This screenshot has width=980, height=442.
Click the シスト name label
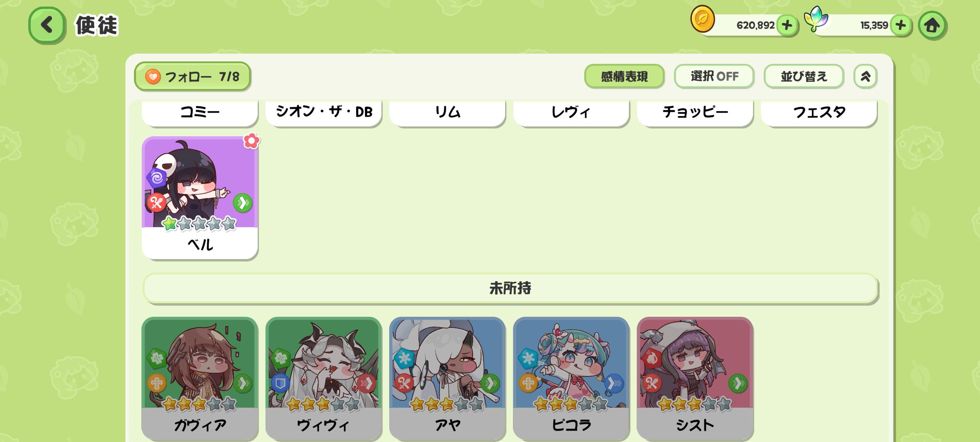(695, 425)
